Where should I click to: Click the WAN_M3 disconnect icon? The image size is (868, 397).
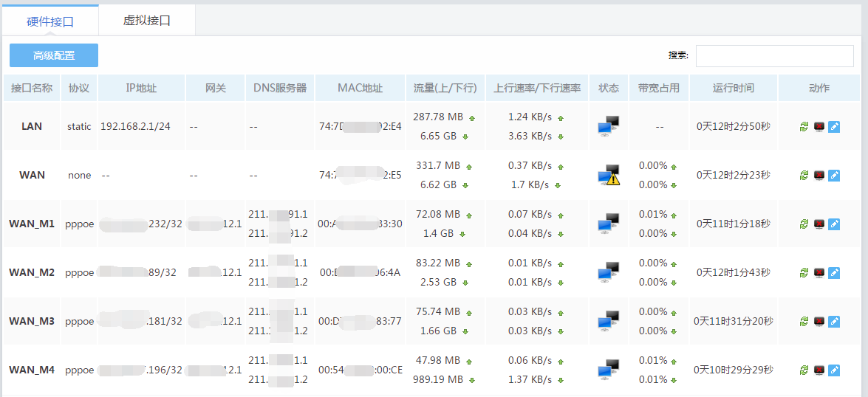(x=819, y=322)
